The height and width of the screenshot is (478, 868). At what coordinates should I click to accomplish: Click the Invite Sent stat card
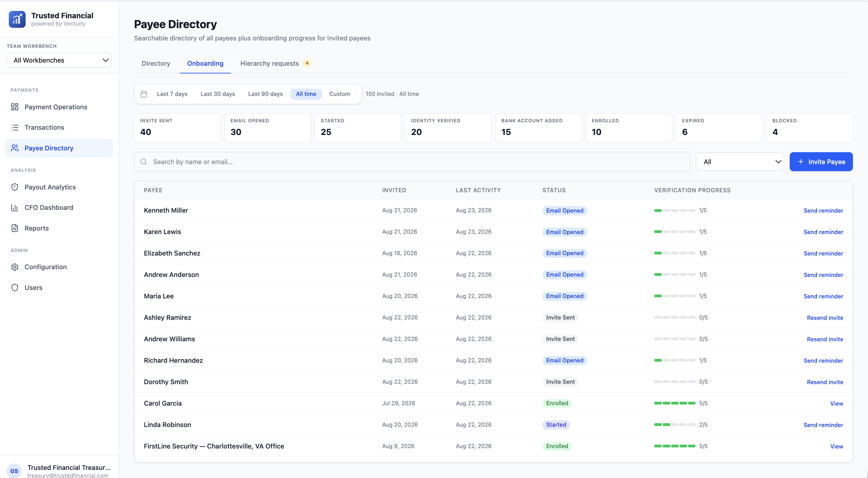(x=177, y=128)
